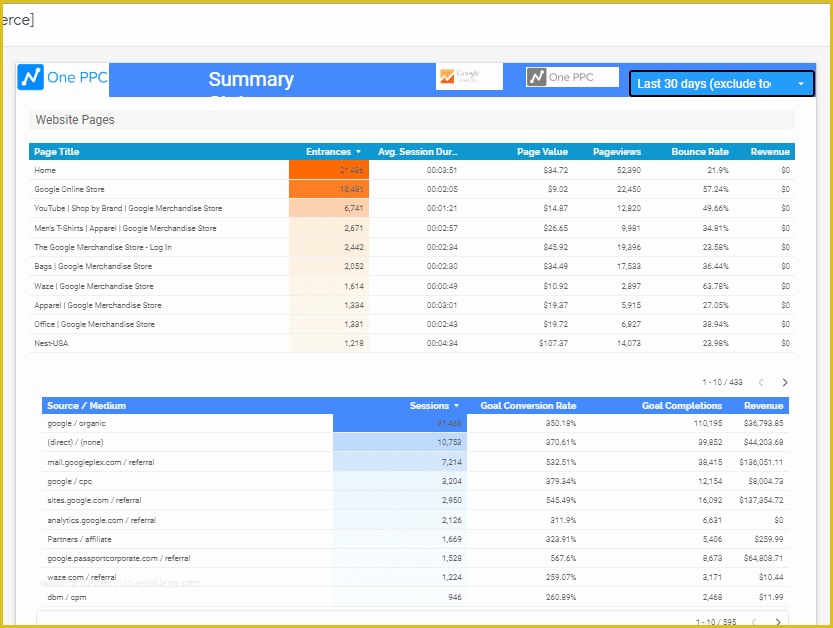The height and width of the screenshot is (628, 833).
Task: Select the dbm / cpm row
Action: [x=415, y=597]
